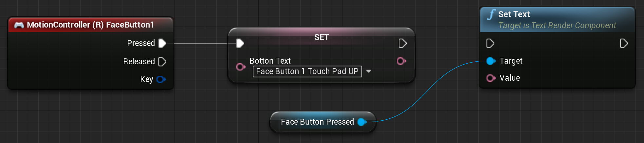The height and width of the screenshot is (143, 644).
Task: Click the gamepad icon on MotionController node
Action: click(19, 25)
